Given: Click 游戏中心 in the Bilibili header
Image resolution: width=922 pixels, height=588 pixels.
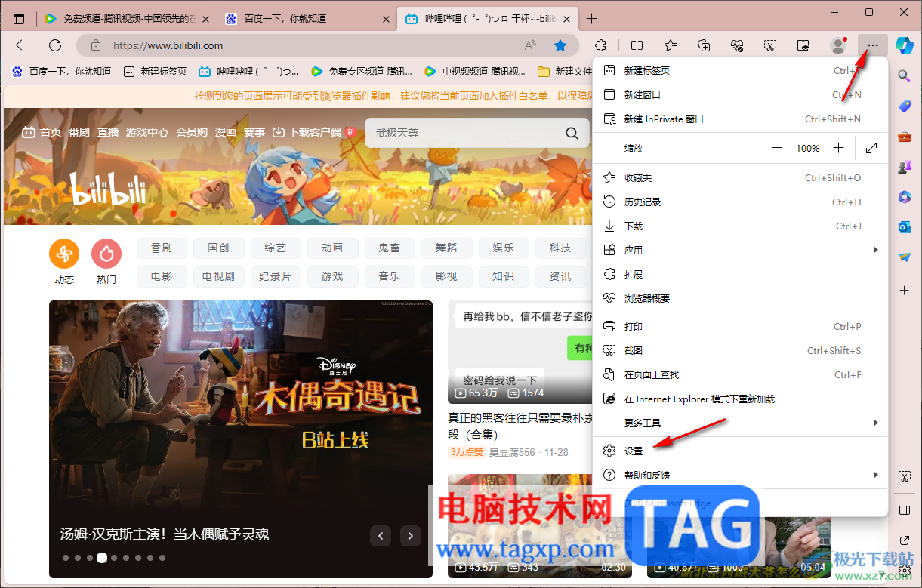Looking at the screenshot, I should click(147, 132).
